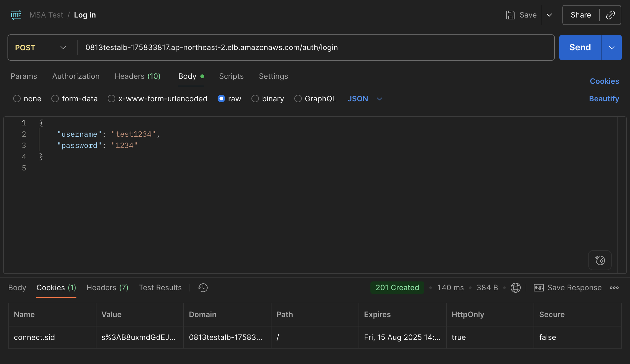The height and width of the screenshot is (364, 630).
Task: Open the response Headers (7) tab
Action: pyautogui.click(x=107, y=288)
